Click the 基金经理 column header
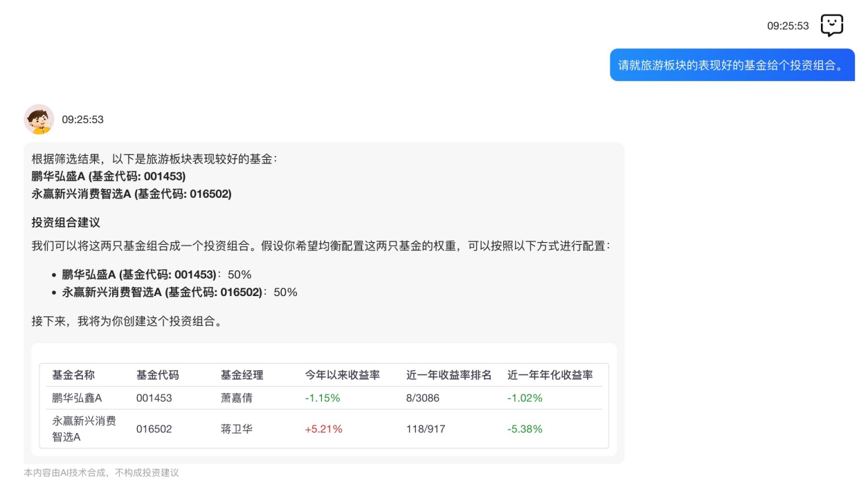Viewport: 868px width, 498px height. click(x=242, y=375)
